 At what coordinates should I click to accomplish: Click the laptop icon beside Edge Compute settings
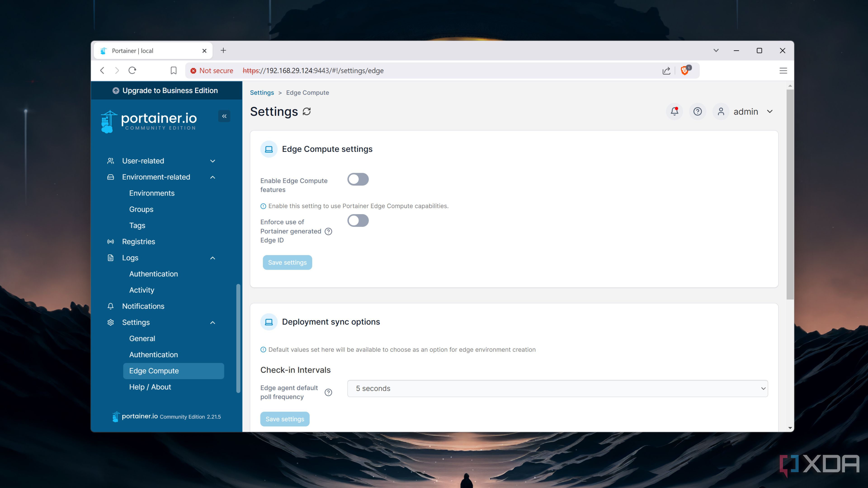269,149
